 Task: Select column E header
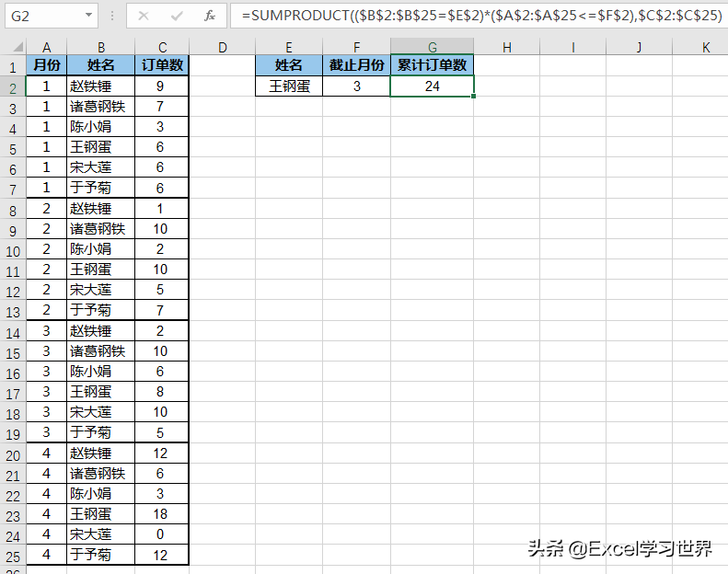[289, 47]
